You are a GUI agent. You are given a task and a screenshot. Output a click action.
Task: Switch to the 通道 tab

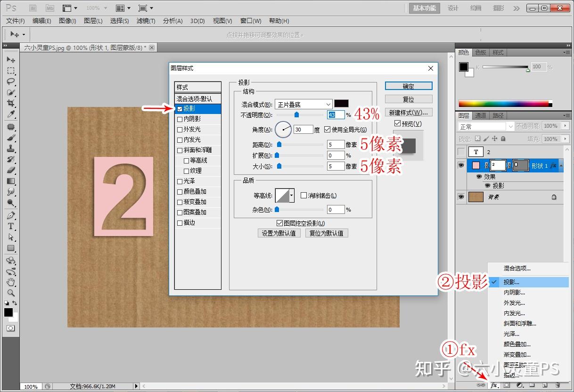[480, 116]
